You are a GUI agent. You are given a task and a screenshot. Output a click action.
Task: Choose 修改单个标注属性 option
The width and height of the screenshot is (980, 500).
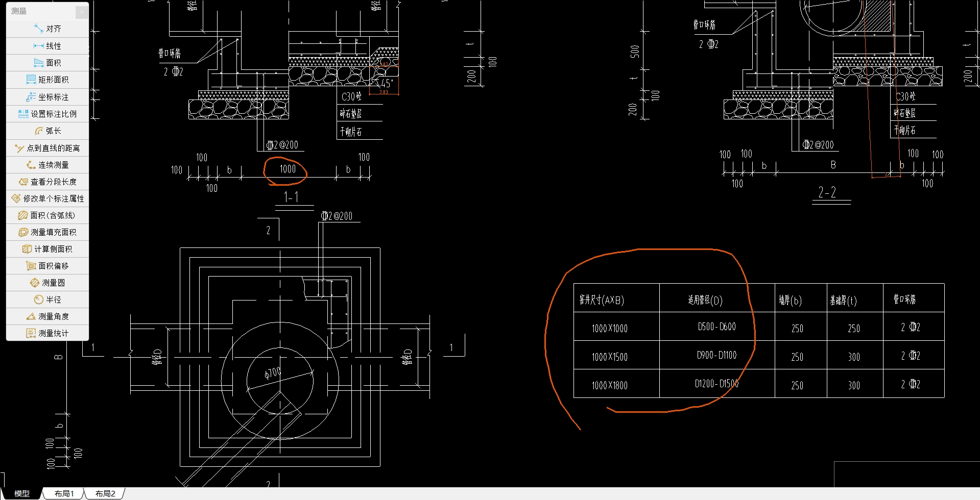(47, 198)
